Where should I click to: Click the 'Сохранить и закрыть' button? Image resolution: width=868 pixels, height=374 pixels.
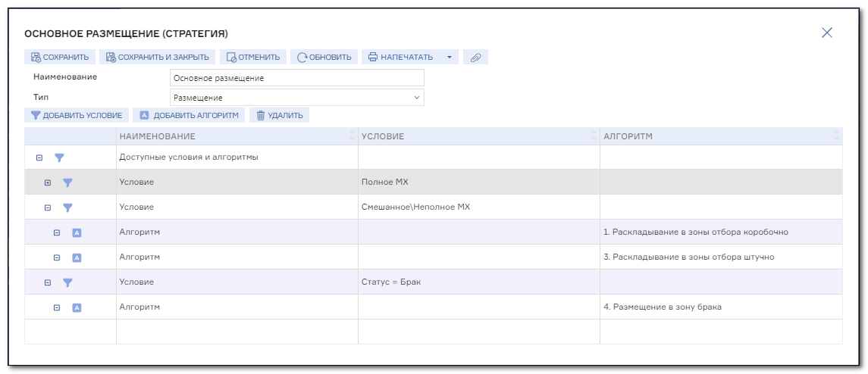click(x=157, y=57)
